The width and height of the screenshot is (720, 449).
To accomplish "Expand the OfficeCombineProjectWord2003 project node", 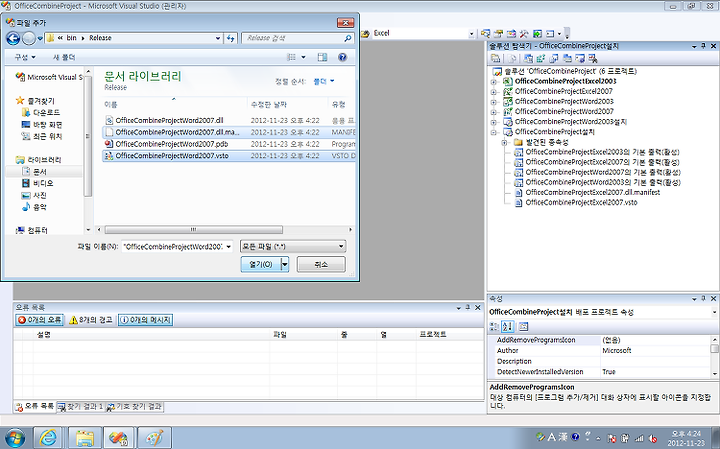I will click(x=494, y=102).
